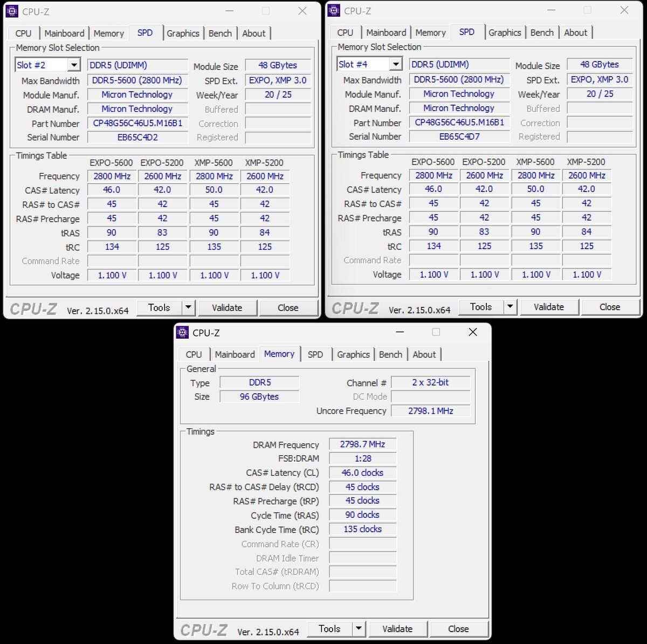Click Memory Type DDR5 value in Memory window

tap(259, 382)
